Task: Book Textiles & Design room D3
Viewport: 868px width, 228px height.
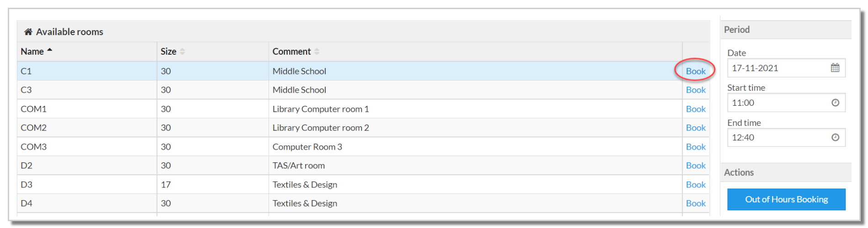Action: click(695, 185)
